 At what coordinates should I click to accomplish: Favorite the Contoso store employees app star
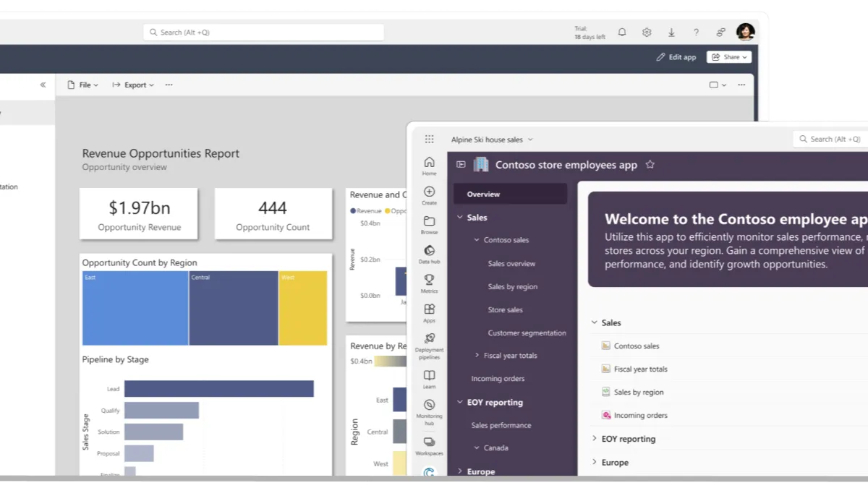point(650,165)
